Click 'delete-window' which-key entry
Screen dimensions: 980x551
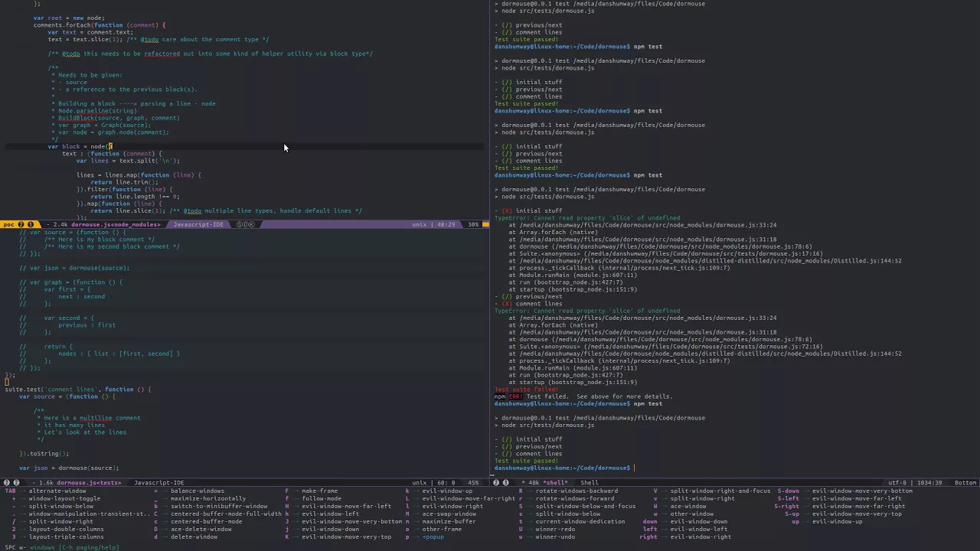click(x=194, y=536)
